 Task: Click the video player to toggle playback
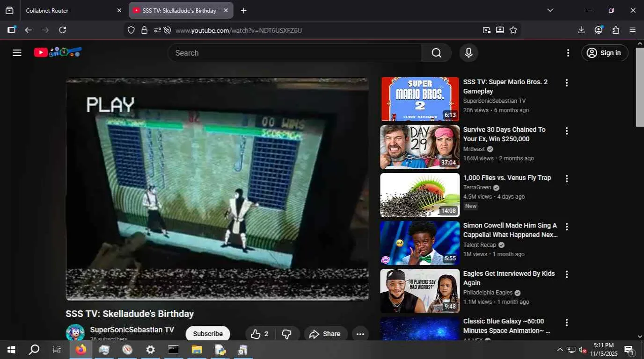[x=217, y=189]
